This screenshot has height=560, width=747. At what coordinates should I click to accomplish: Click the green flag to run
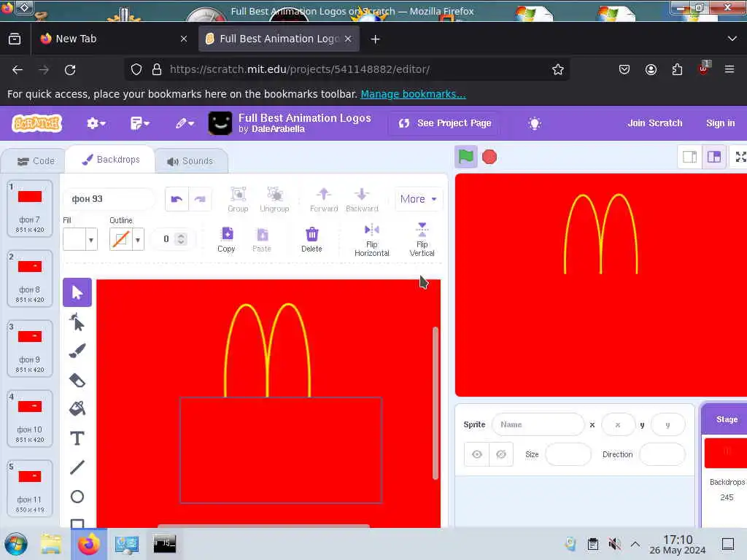coord(466,157)
